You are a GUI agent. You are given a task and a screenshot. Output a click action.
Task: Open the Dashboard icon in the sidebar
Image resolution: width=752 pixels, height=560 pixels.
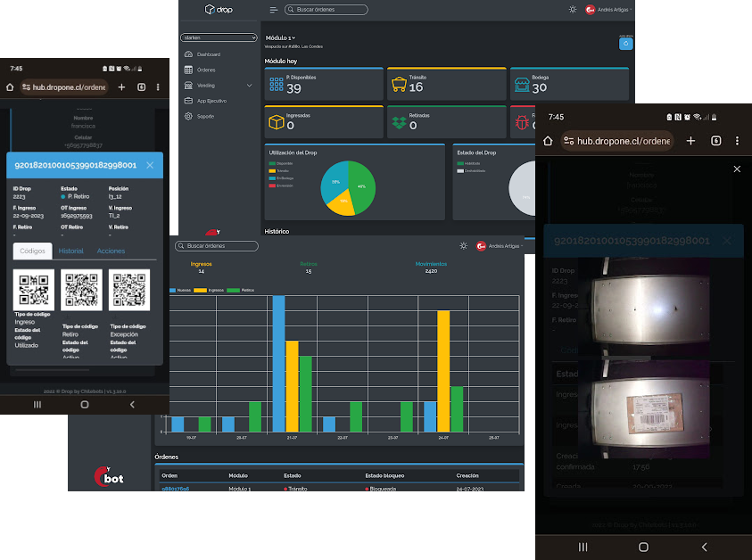(188, 54)
